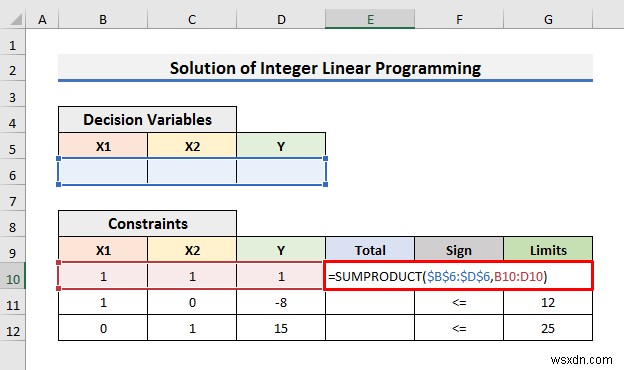Select column D header
Viewport: 624px width, 370px height.
pyautogui.click(x=281, y=19)
